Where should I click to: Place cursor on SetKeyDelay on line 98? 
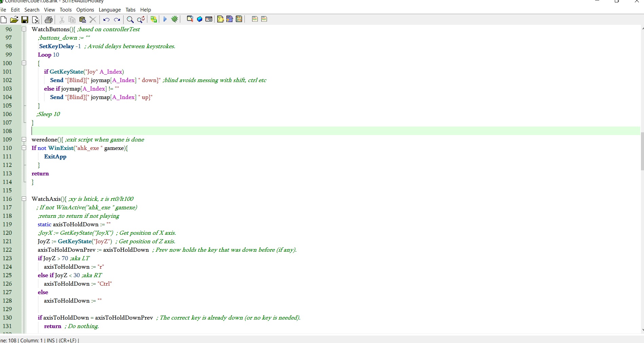click(x=56, y=46)
